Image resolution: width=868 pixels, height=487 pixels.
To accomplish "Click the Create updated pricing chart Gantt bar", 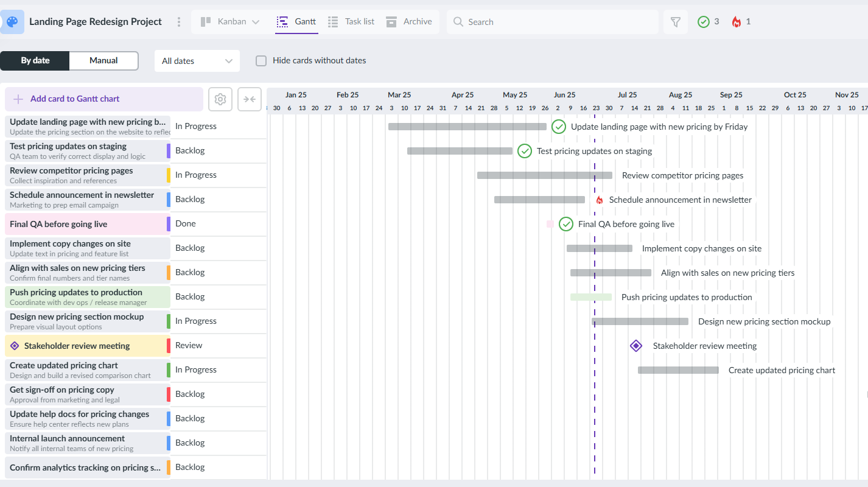I will click(678, 370).
